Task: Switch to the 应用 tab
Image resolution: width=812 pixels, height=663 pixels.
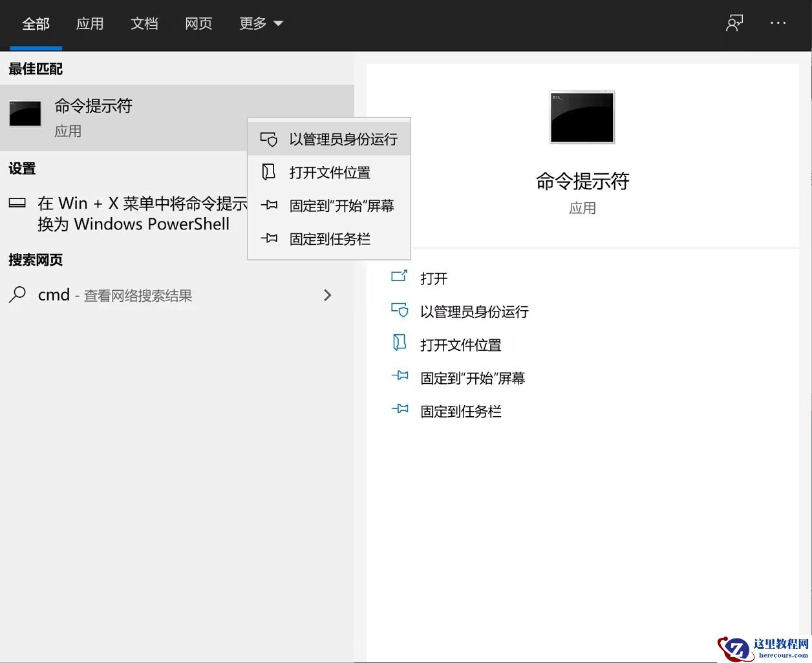Action: coord(90,23)
